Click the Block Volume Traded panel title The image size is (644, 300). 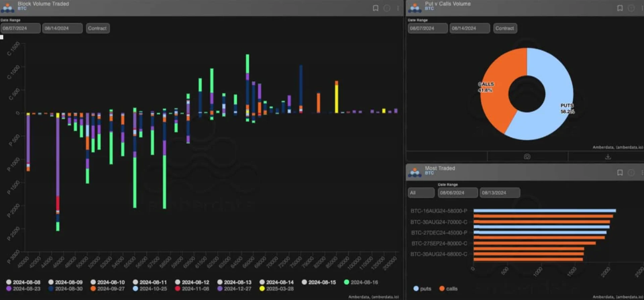[43, 4]
